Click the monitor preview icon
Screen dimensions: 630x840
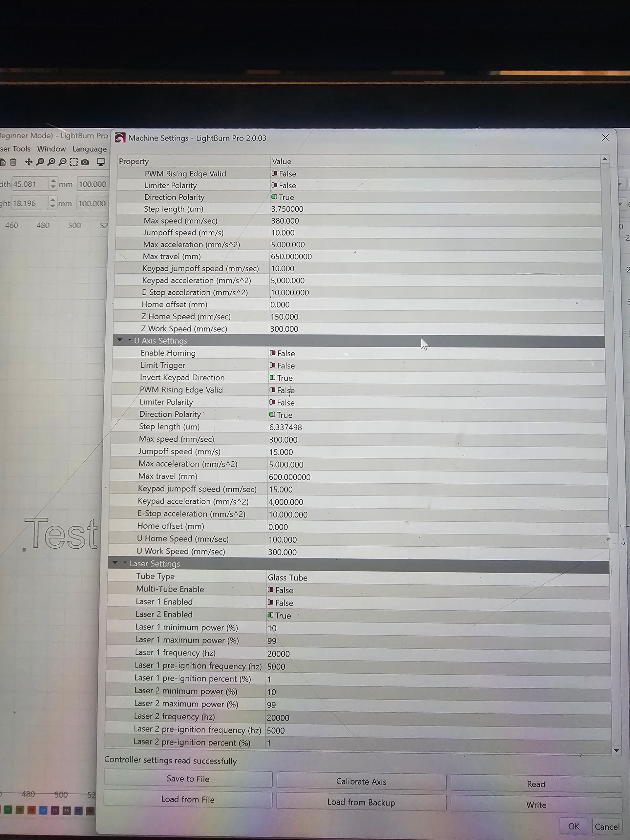click(101, 162)
